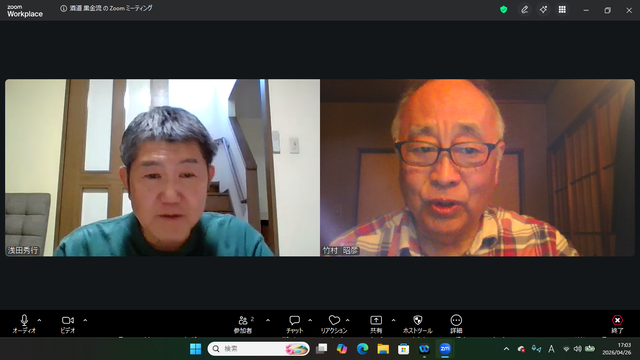Screen dimensions: 640x360
Task: Open the chat panel
Action: click(294, 324)
